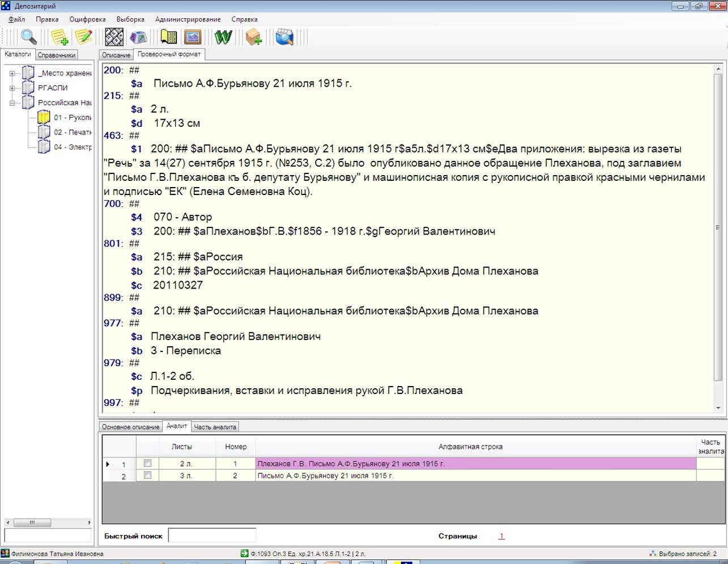Click the record view scroll-up arrow
Screen dimensions: 728x564
(718, 69)
